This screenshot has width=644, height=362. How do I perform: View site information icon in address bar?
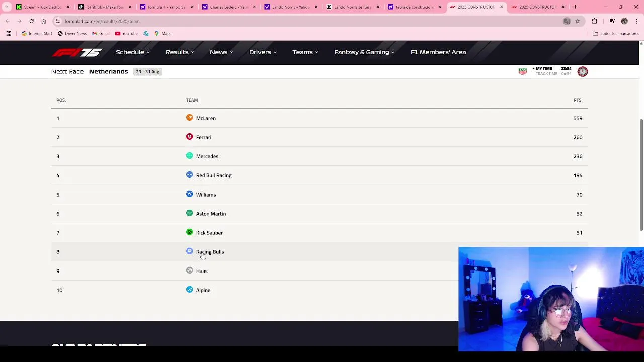pyautogui.click(x=58, y=21)
